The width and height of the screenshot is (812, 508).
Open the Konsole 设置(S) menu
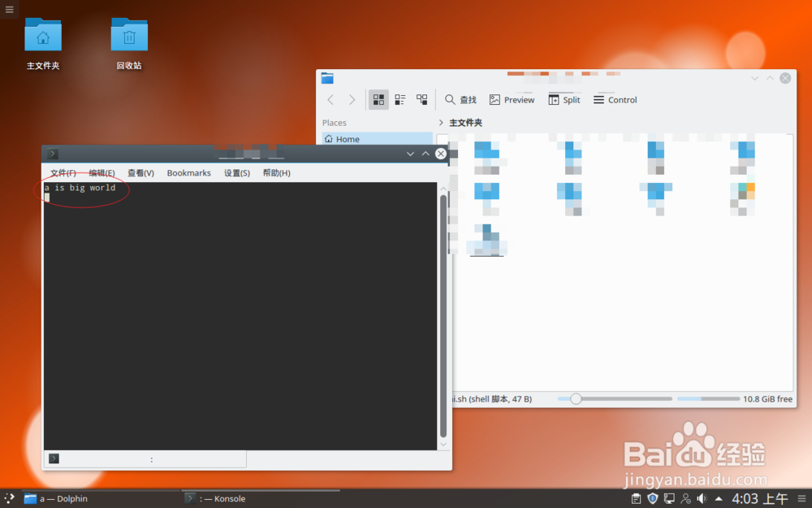236,172
